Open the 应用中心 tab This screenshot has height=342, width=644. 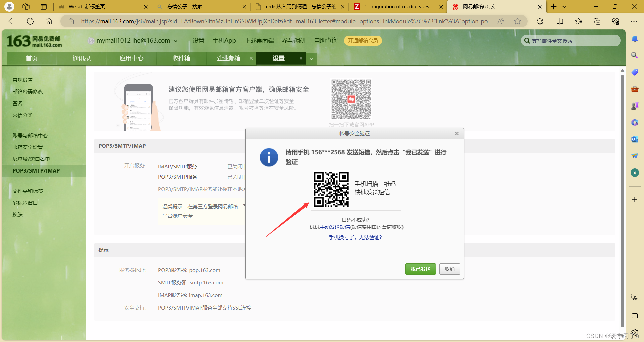click(131, 58)
